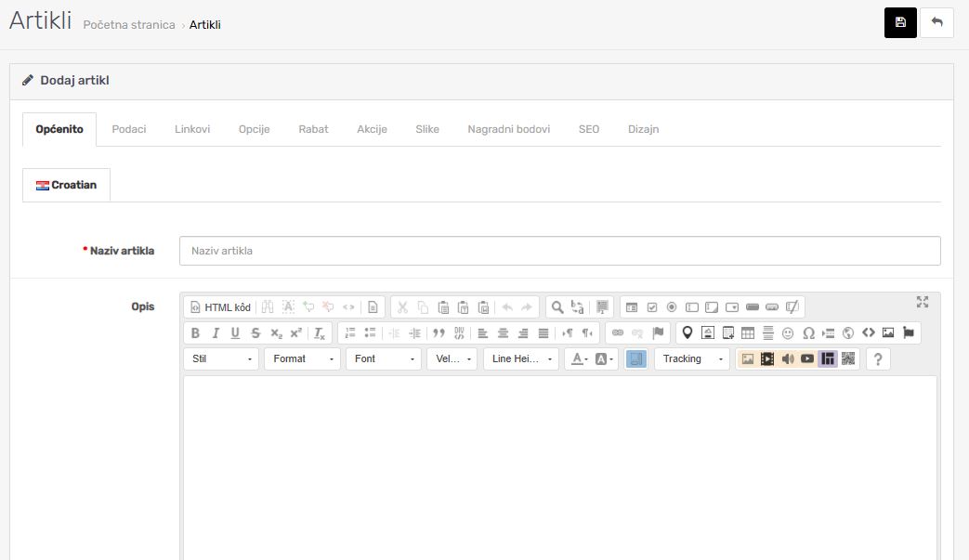Open the Nagradni bodovi tab
The height and width of the screenshot is (560, 969).
pyautogui.click(x=508, y=129)
